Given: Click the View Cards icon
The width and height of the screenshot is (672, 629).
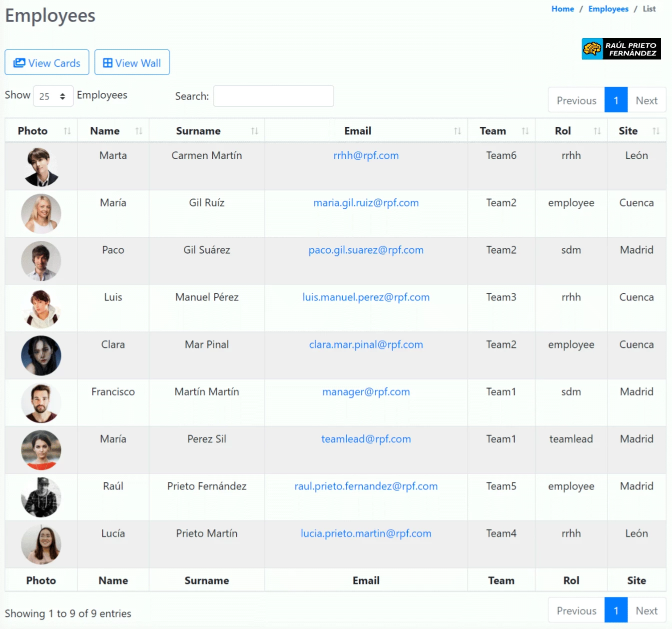Looking at the screenshot, I should tap(20, 62).
